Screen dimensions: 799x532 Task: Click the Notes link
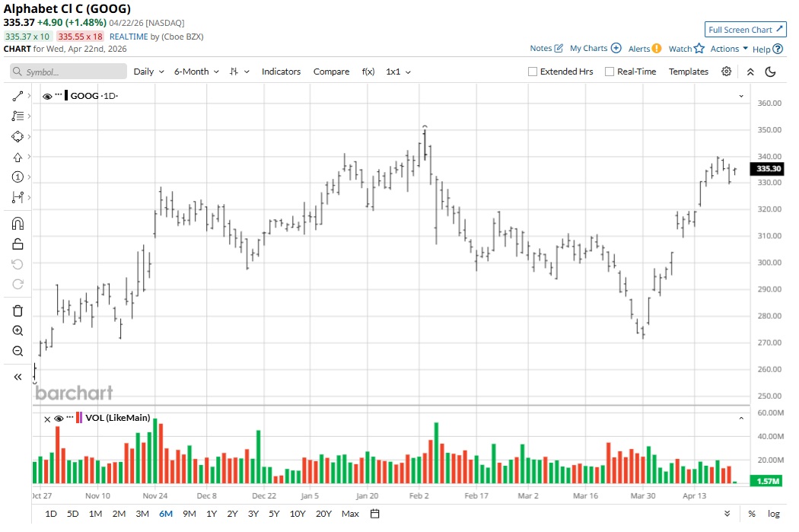coord(540,49)
